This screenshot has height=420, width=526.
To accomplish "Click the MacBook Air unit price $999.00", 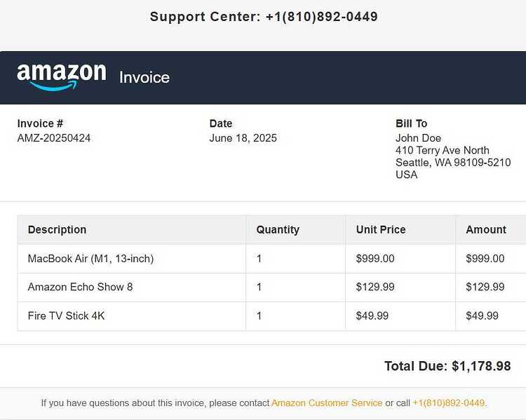I will pyautogui.click(x=375, y=259).
